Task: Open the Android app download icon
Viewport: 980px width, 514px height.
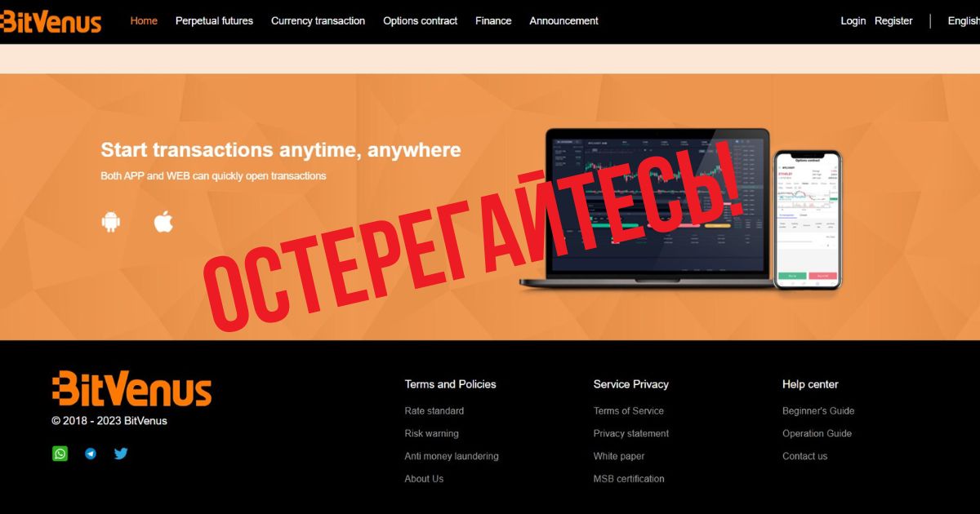Action: coord(111,222)
